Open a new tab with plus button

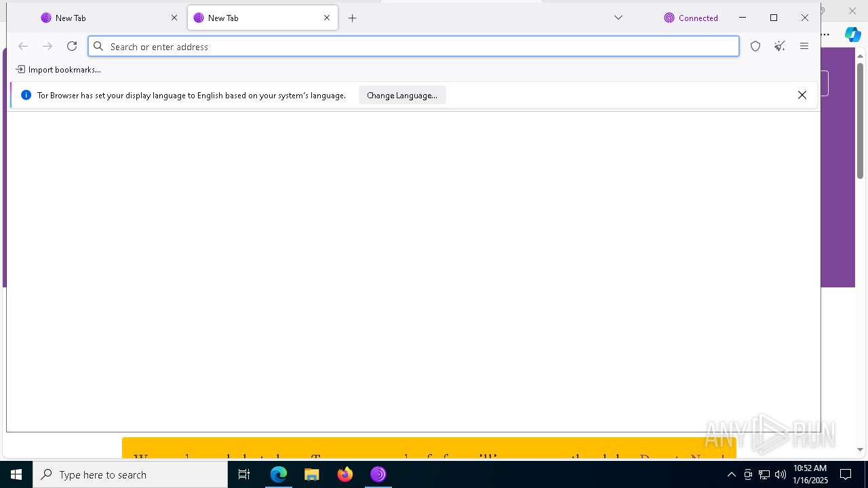pyautogui.click(x=352, y=18)
